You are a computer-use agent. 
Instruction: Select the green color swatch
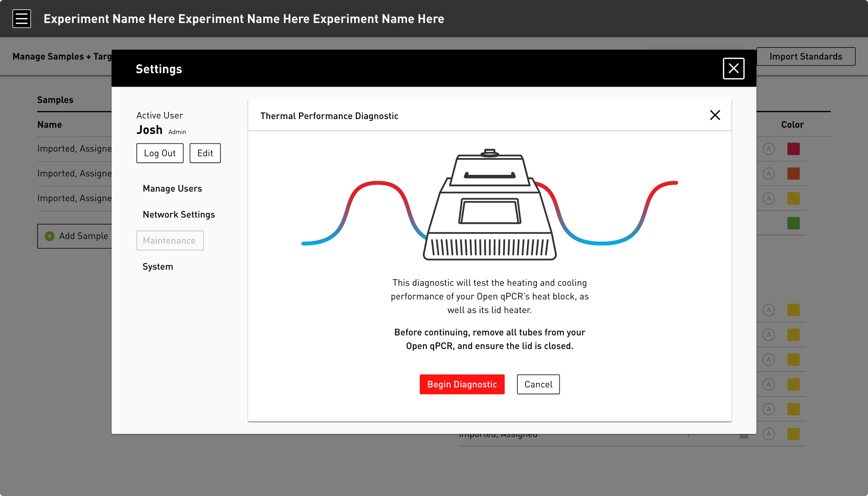click(793, 223)
